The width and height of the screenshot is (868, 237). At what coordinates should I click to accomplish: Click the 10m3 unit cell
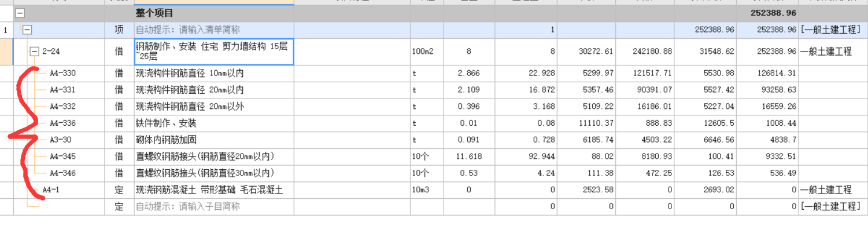pos(427,189)
